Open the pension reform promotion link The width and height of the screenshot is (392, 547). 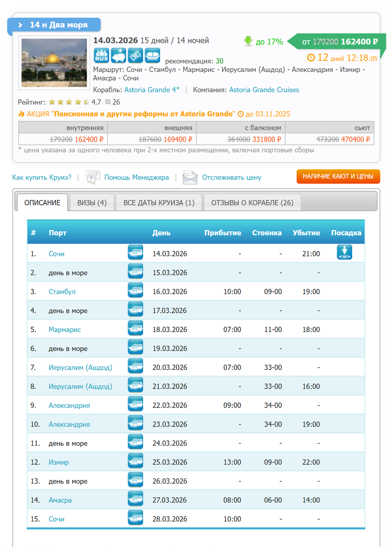click(143, 114)
